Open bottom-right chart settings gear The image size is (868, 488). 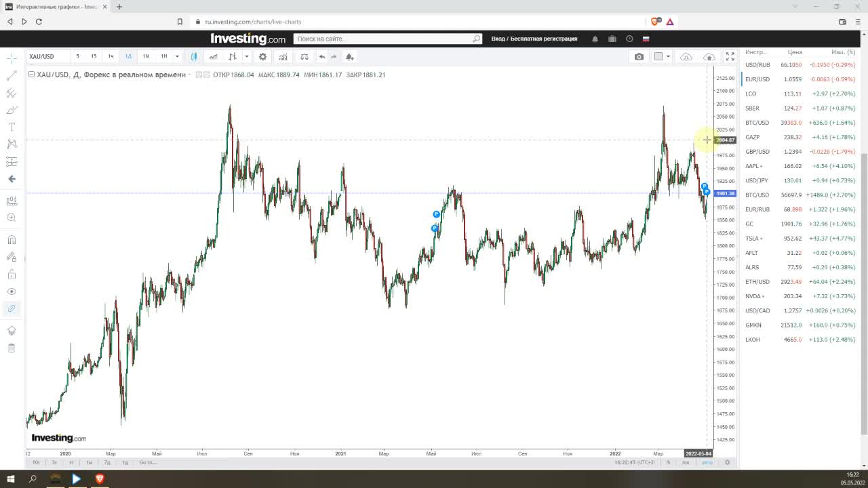click(x=728, y=462)
